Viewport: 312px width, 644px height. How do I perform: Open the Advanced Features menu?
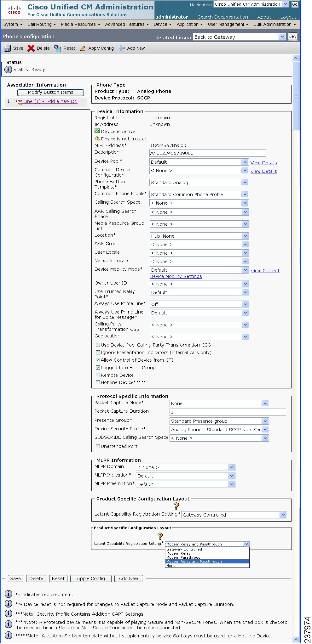[127, 24]
